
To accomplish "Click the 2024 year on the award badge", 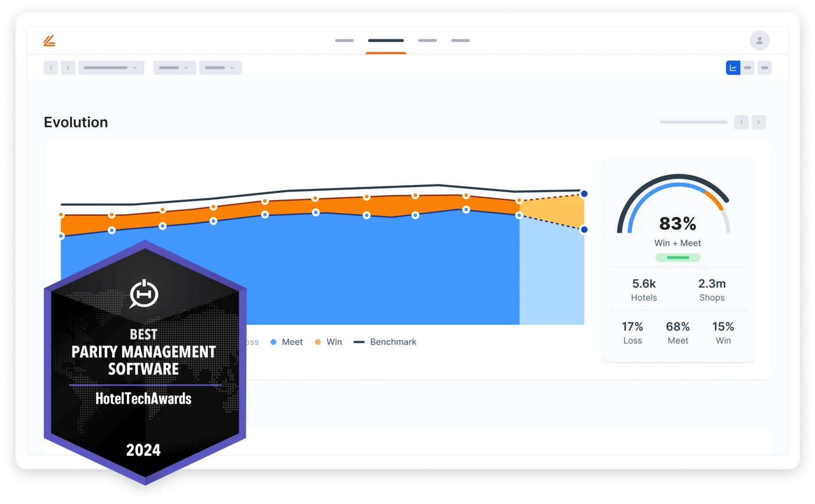I will pyautogui.click(x=143, y=450).
